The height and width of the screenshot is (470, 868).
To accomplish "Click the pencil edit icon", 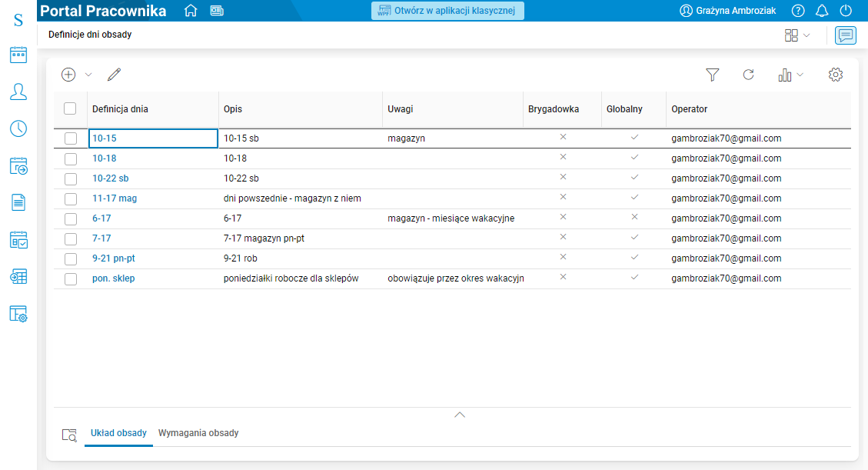I will (114, 75).
